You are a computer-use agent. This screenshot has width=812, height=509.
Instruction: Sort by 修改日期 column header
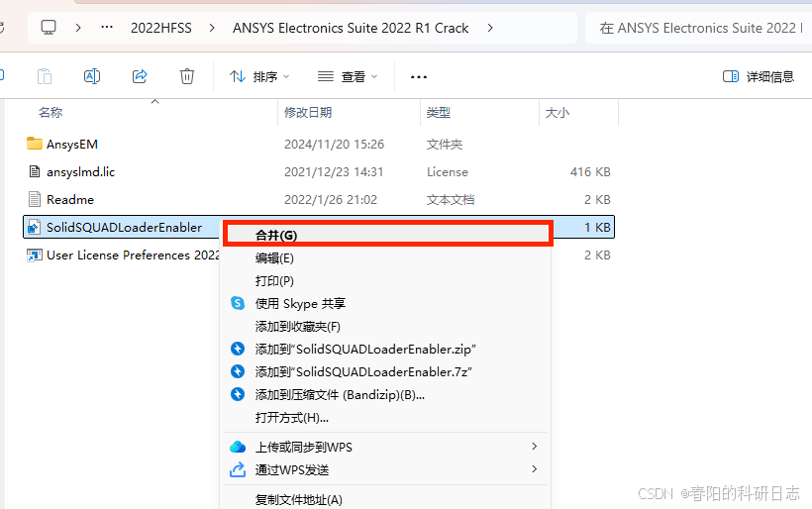click(308, 112)
